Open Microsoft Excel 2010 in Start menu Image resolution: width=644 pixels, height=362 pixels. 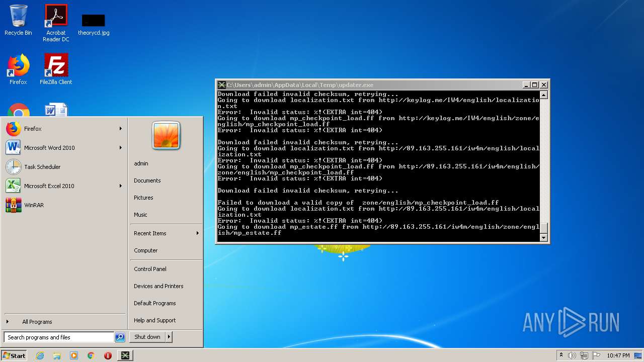64,186
